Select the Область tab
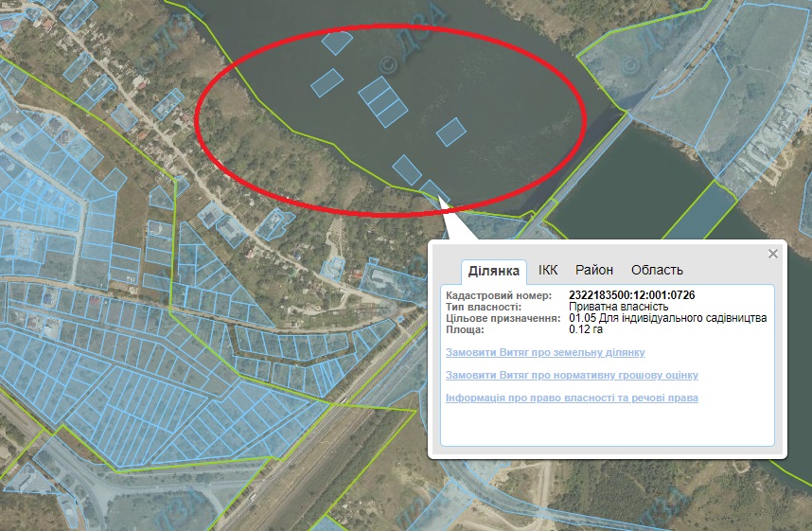The image size is (812, 531). pyautogui.click(x=657, y=271)
